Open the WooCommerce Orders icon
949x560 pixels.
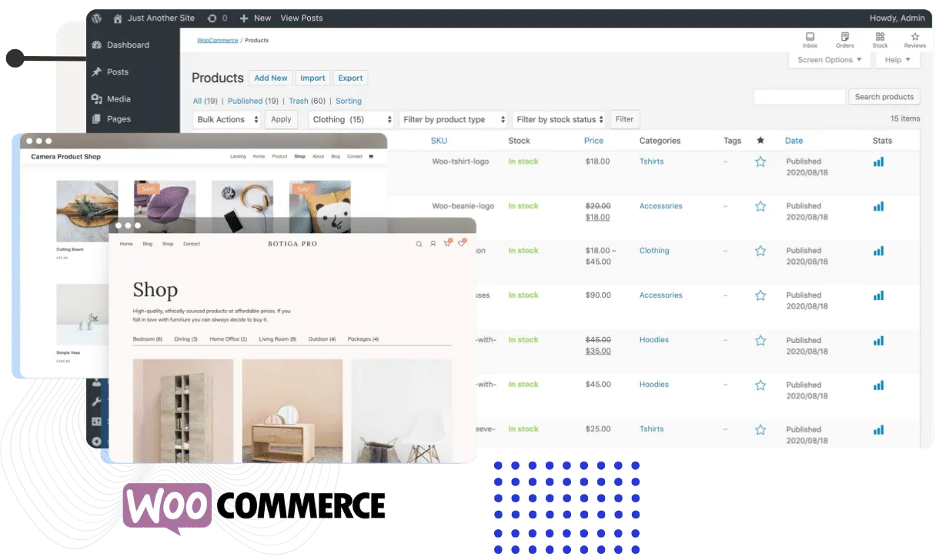pos(845,36)
